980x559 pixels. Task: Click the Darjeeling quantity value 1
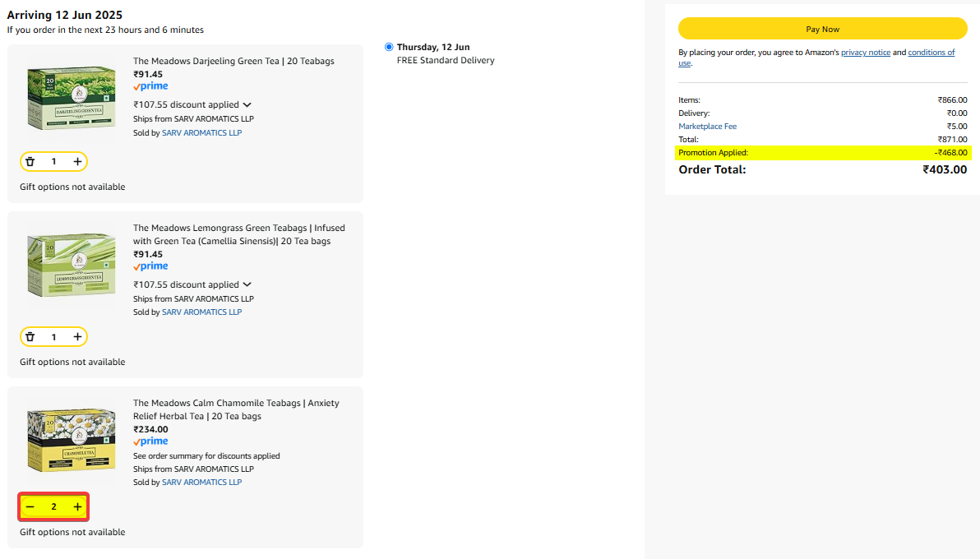coord(53,162)
